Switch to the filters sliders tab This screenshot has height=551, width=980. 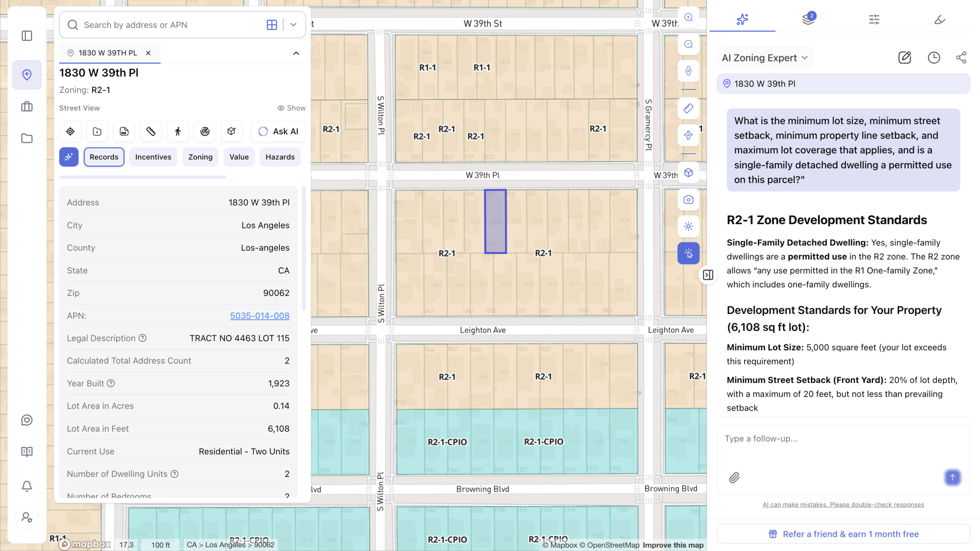coord(874,19)
